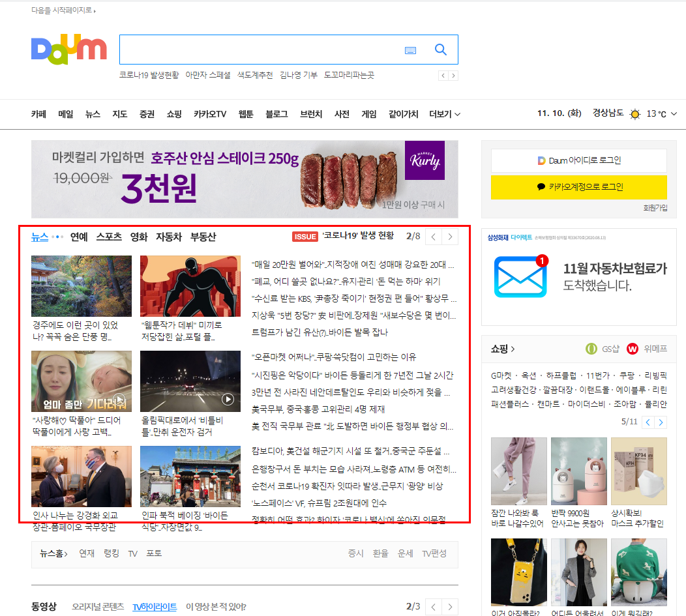This screenshot has width=686, height=616.
Task: Switch to the 영화 news tab
Action: 139,237
